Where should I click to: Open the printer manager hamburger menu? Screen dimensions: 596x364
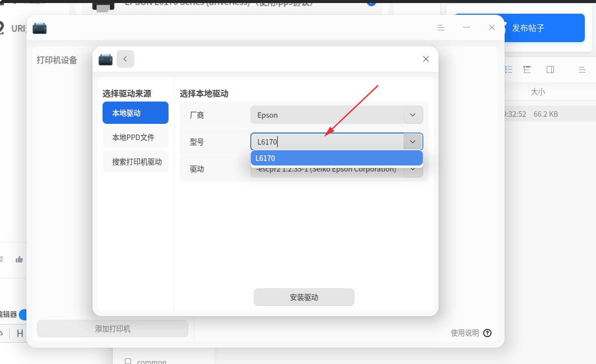click(441, 28)
